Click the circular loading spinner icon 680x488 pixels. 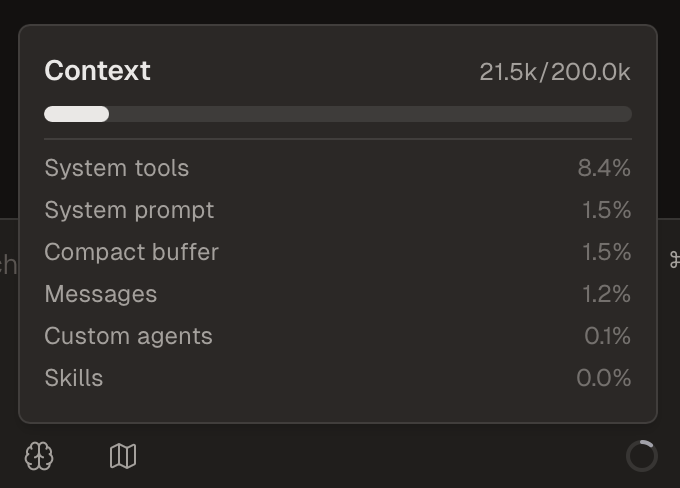641,456
